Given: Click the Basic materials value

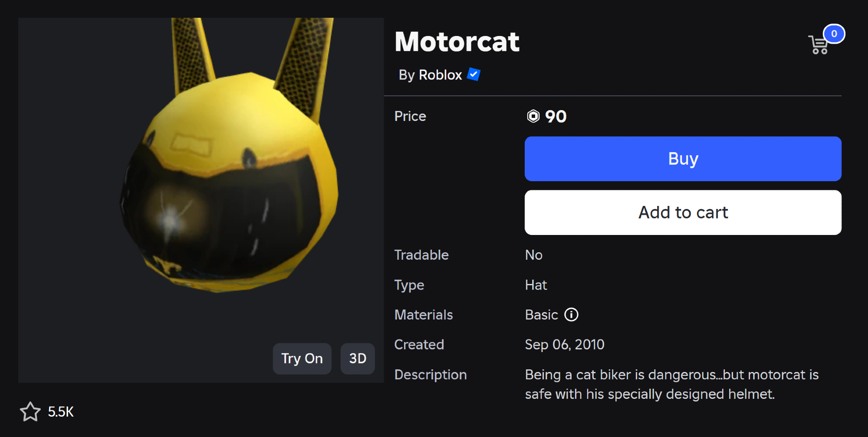Looking at the screenshot, I should coord(541,315).
